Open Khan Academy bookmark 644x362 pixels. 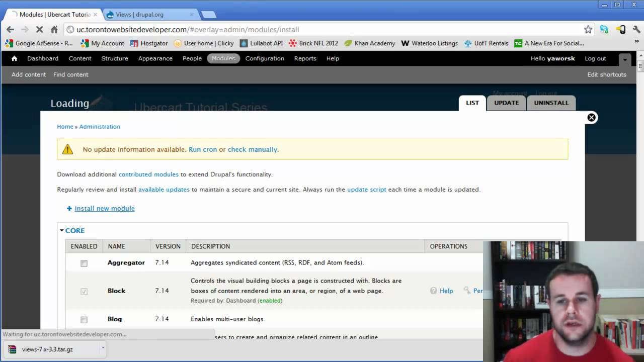(x=370, y=43)
